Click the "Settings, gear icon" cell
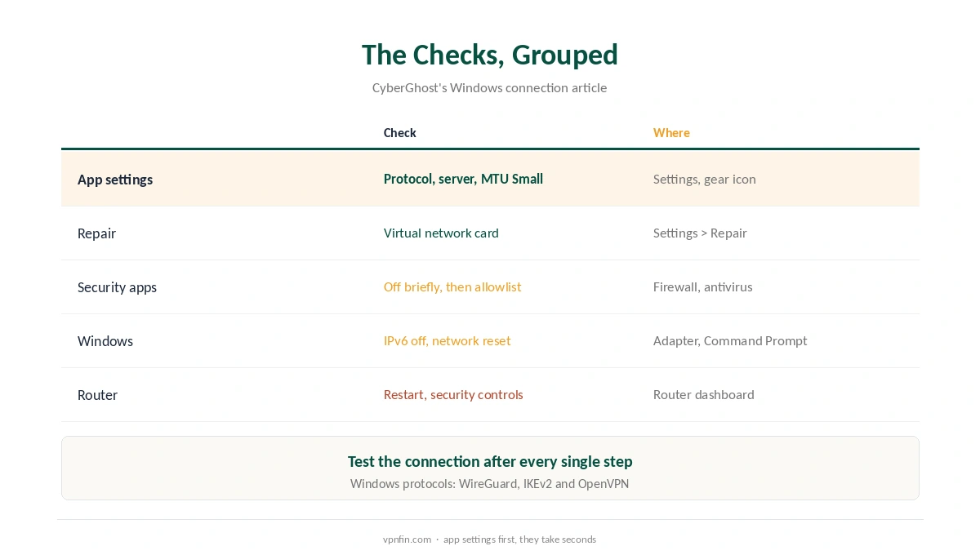Screen dimensions: 980x555 coord(705,179)
